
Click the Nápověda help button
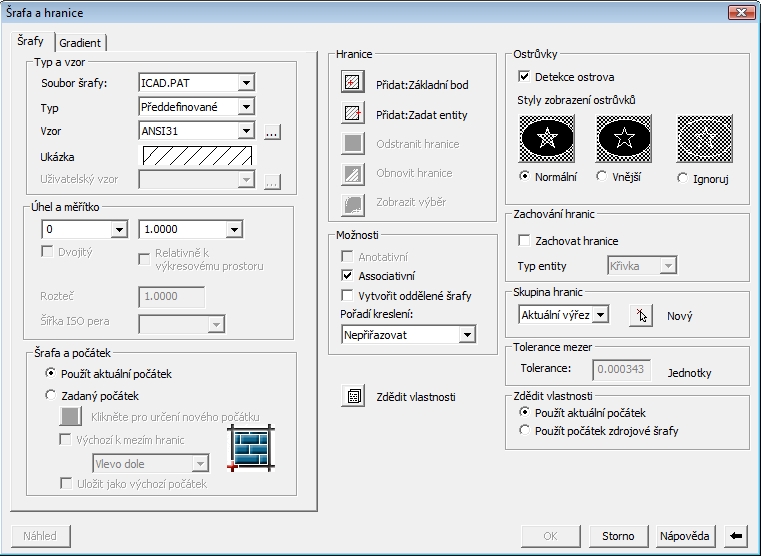coord(685,536)
